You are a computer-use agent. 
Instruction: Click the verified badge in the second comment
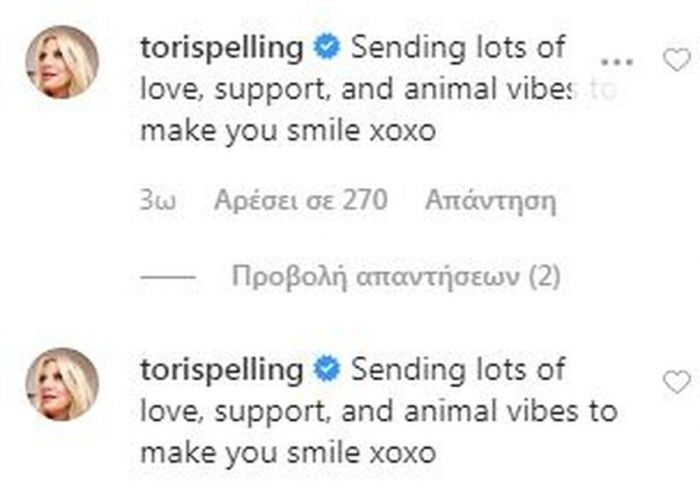(327, 369)
